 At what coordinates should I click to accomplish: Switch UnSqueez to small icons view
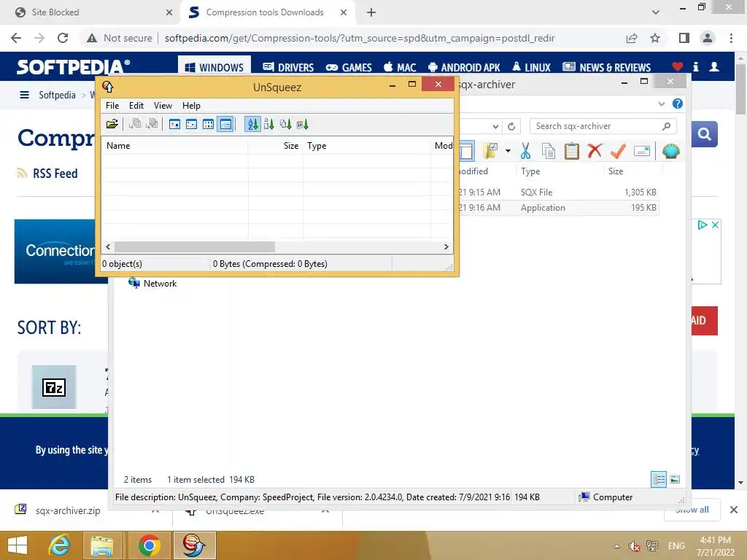(x=192, y=124)
